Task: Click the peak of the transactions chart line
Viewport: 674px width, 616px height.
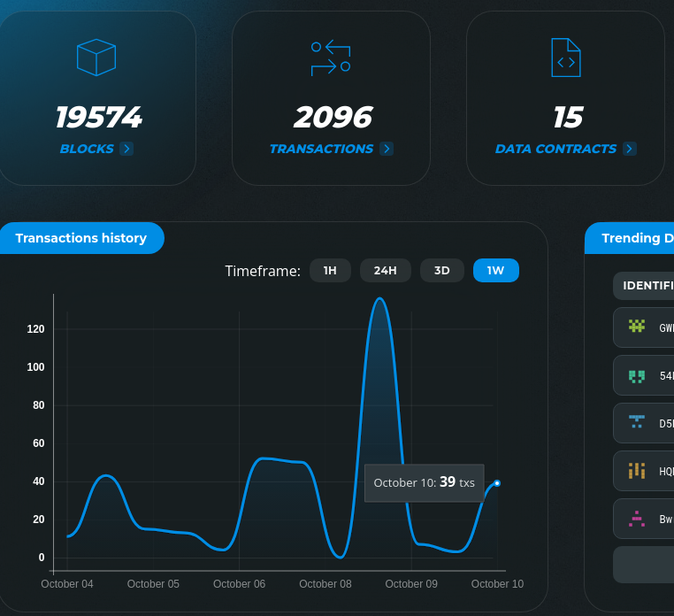Action: 380,298
